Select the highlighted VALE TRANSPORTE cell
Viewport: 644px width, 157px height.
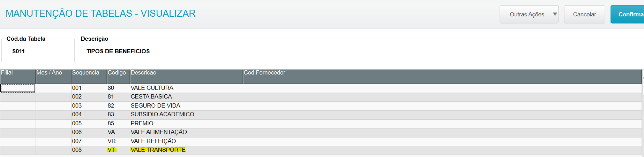tap(158, 150)
